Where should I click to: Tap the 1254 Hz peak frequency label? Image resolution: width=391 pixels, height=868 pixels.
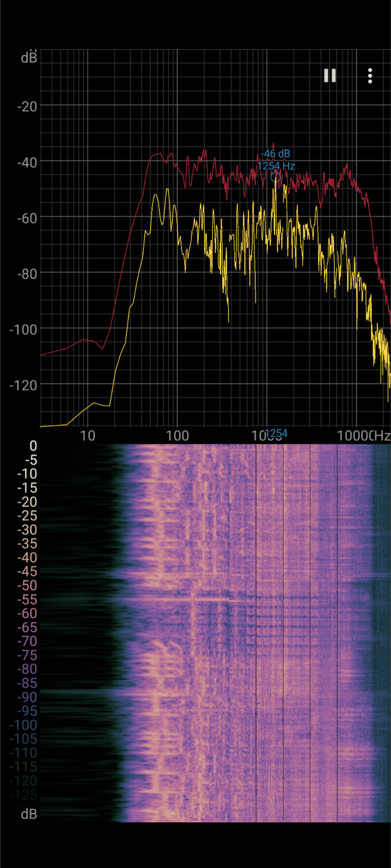(x=276, y=166)
